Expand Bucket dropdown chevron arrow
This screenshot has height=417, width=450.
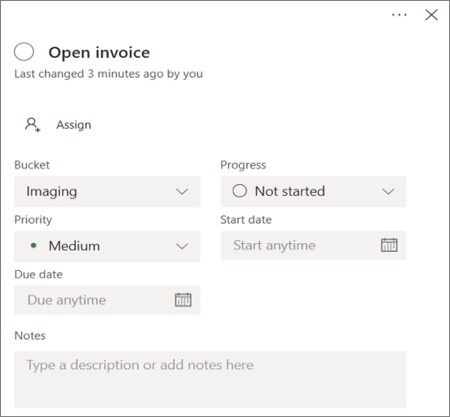coord(182,192)
